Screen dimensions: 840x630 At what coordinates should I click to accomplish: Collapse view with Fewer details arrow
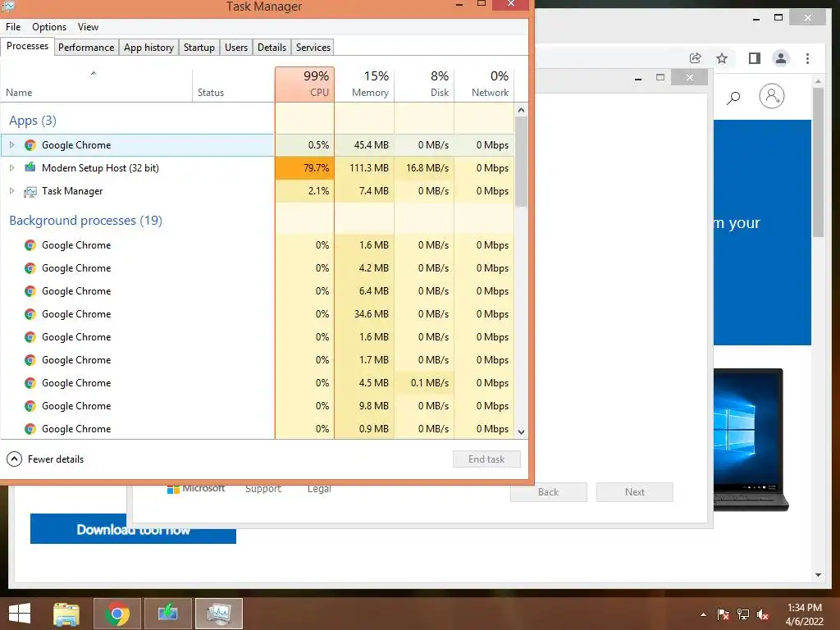(15, 459)
